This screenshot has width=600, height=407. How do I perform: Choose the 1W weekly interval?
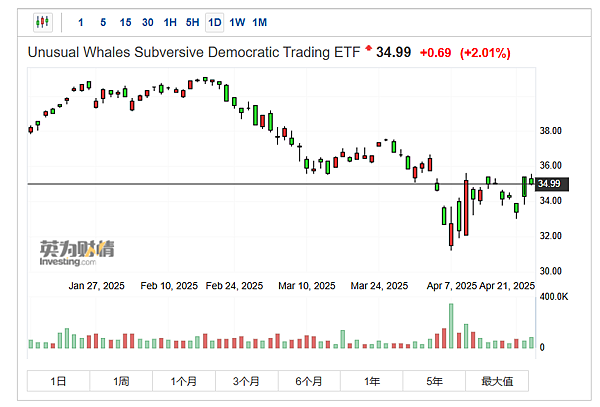pos(237,23)
